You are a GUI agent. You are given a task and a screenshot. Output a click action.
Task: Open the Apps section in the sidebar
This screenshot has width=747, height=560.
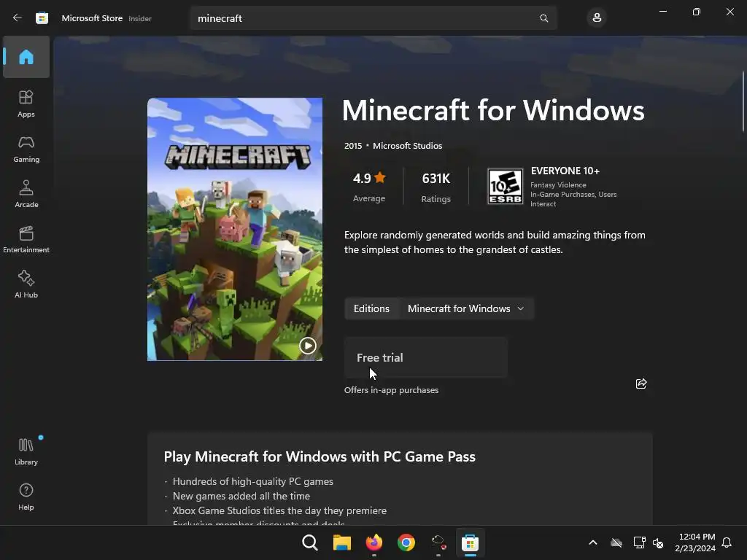coord(26,104)
